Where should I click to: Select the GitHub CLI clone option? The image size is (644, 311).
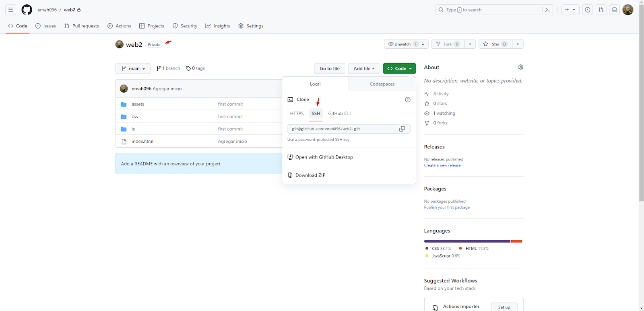click(x=339, y=113)
